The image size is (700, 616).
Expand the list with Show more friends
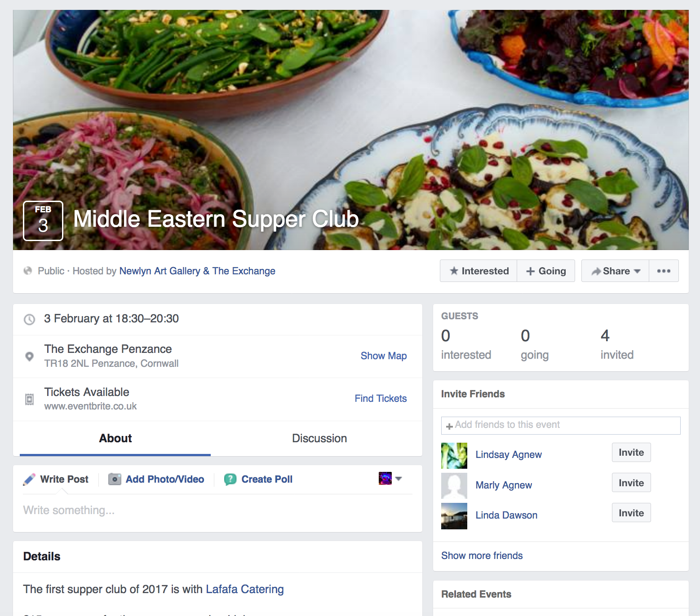point(482,556)
